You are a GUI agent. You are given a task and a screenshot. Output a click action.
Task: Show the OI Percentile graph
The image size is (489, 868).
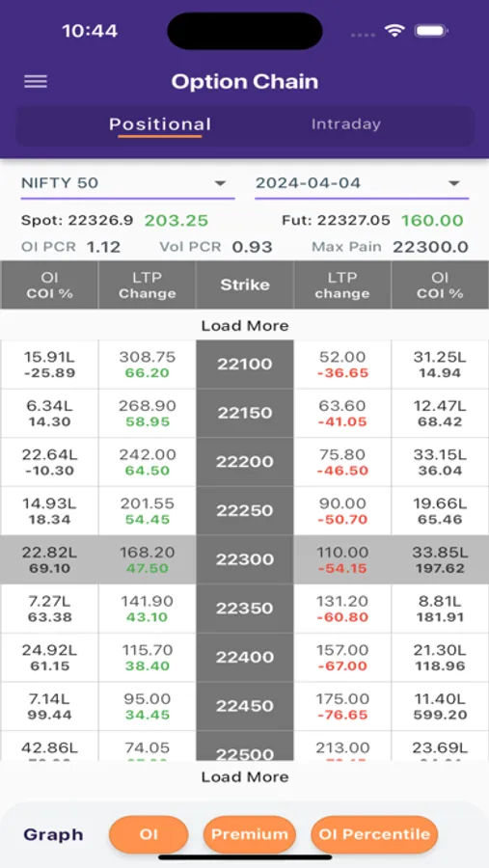[x=374, y=834]
